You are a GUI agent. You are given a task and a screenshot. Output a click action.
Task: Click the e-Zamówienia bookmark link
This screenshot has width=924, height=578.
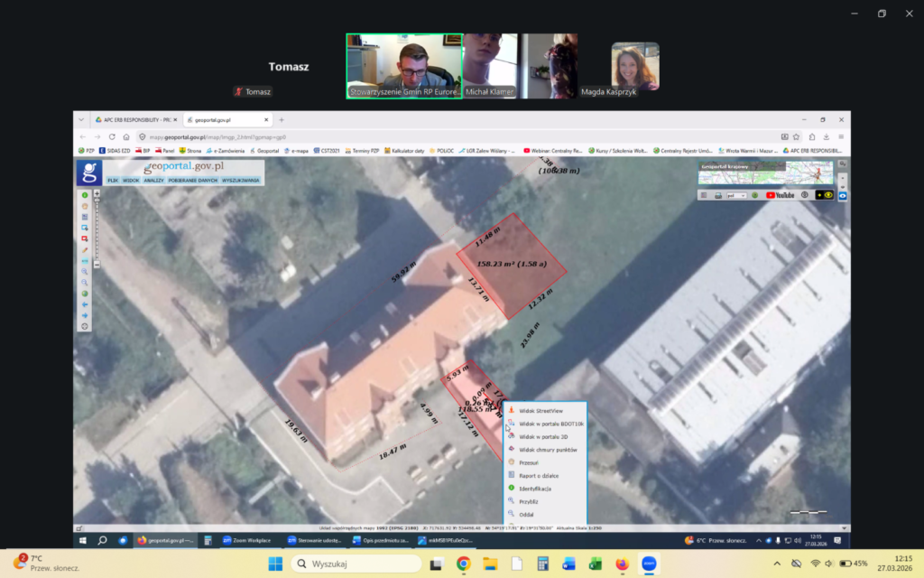227,151
